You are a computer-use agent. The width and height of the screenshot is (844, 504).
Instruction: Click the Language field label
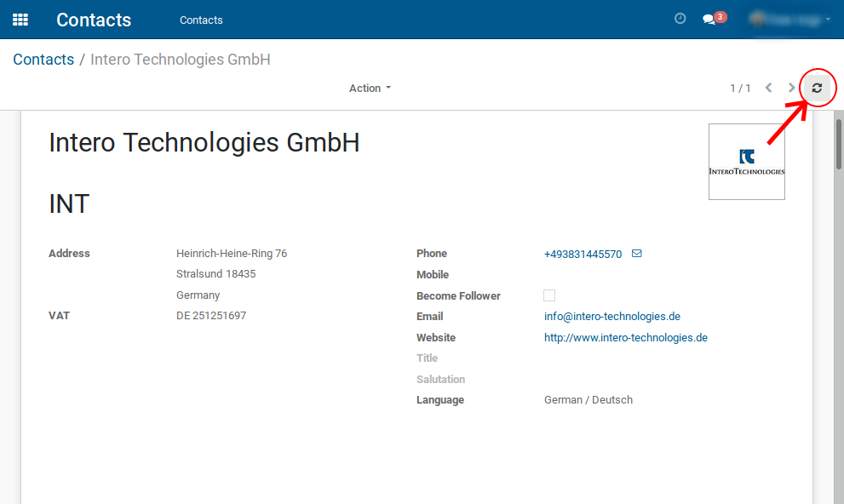pos(440,399)
